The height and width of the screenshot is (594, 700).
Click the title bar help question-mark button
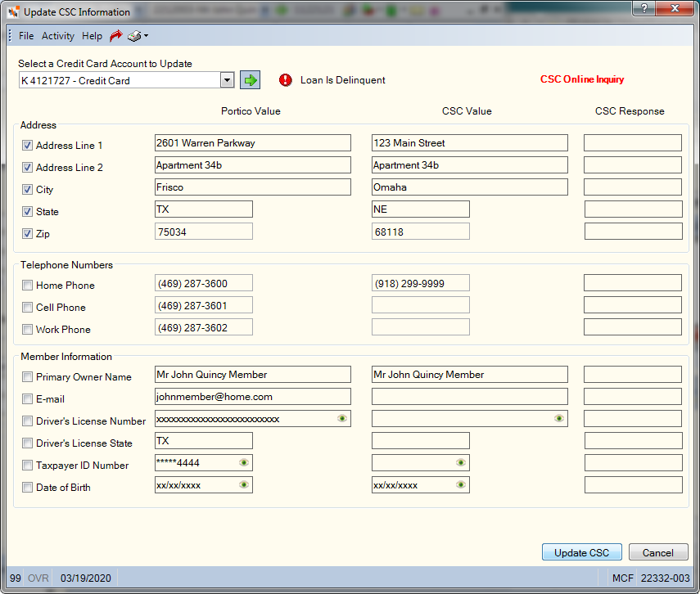pos(644,8)
